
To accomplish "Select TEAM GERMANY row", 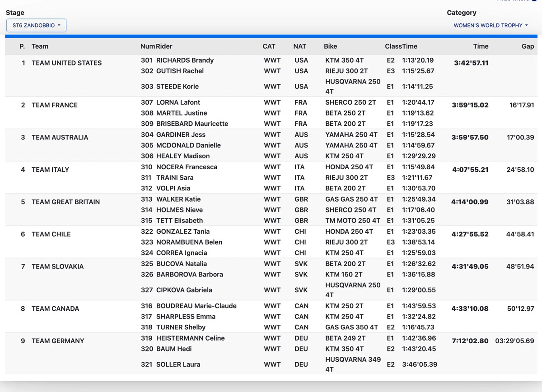I will (271, 353).
